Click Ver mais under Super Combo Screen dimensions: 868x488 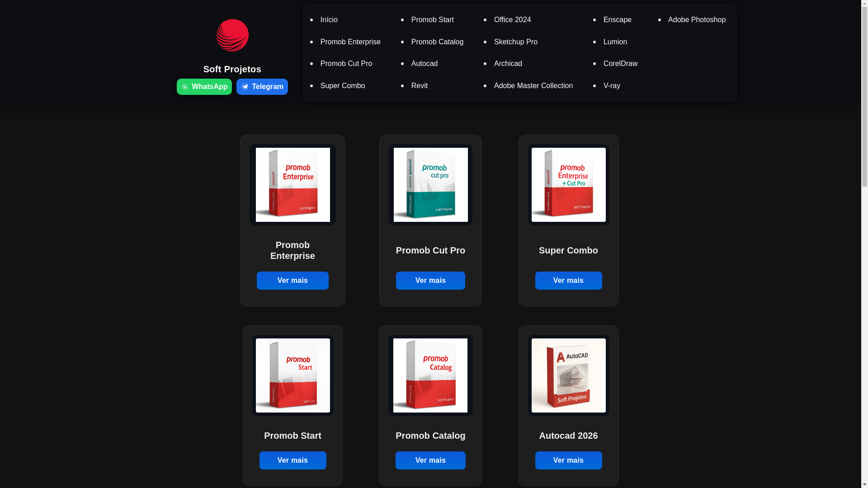[x=568, y=281]
